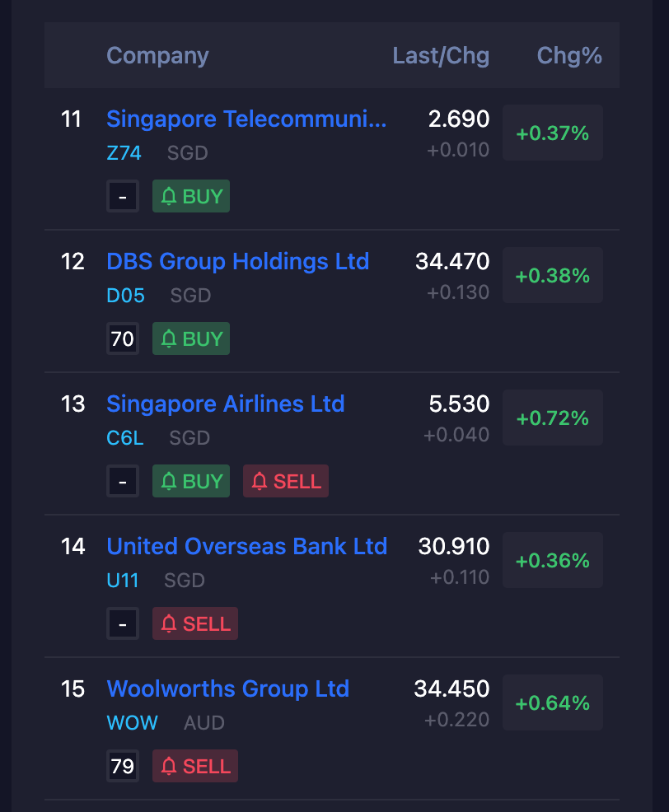669x812 pixels.
Task: Click the SELL alert badge for Singapore Airlines
Action: pos(286,481)
